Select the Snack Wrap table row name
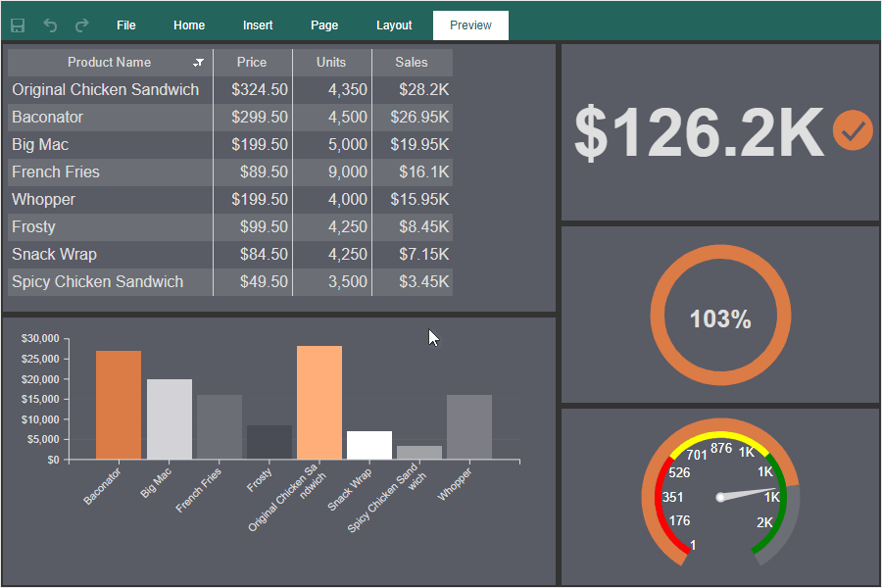Viewport: 882px width, 588px height. pos(55,255)
